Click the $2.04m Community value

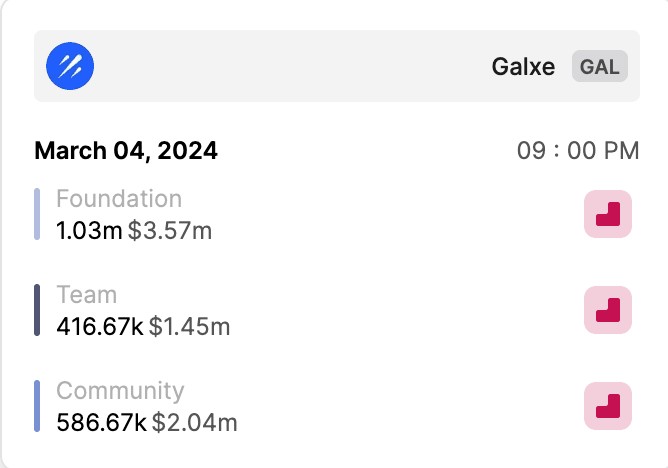point(194,423)
